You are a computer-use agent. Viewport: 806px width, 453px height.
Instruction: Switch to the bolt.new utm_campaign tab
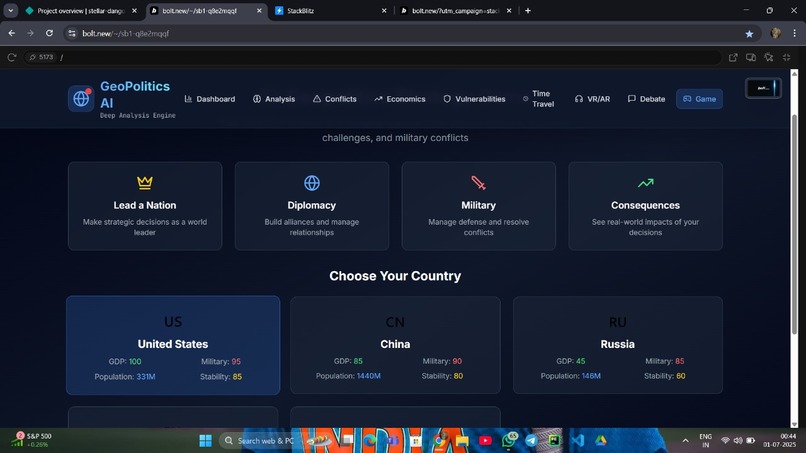pos(455,10)
